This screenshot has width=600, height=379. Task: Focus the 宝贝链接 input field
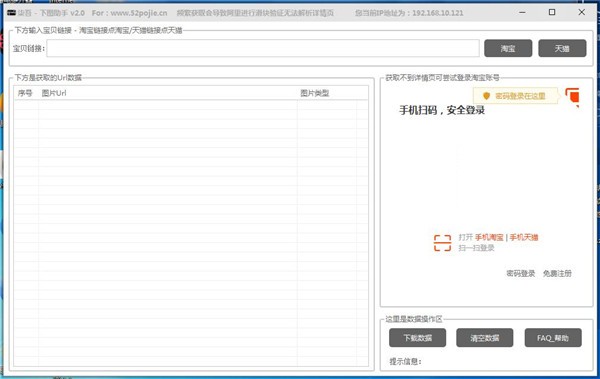point(263,48)
